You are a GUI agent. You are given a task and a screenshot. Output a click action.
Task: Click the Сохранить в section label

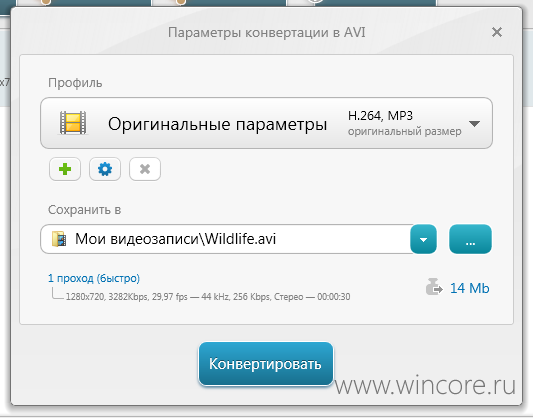(x=84, y=210)
